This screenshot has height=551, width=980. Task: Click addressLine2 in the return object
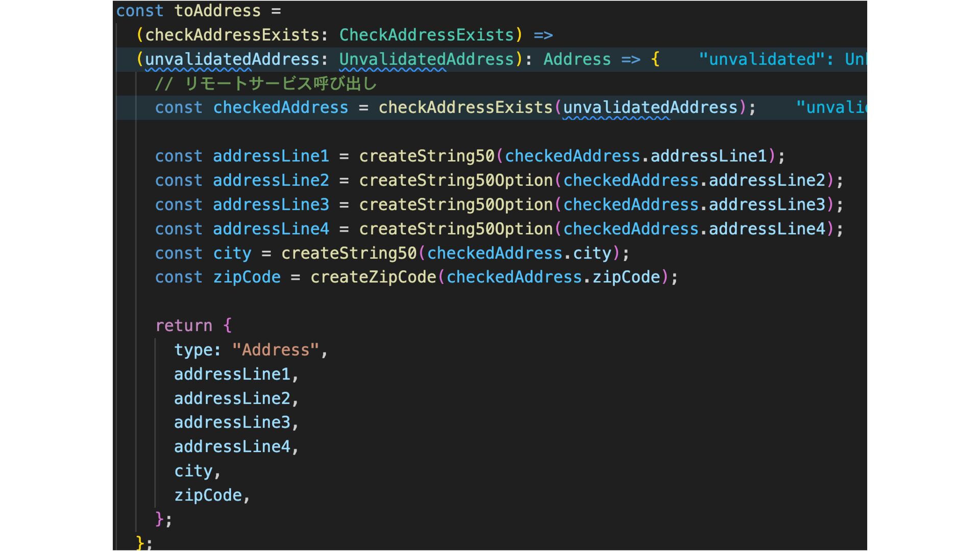(x=232, y=398)
